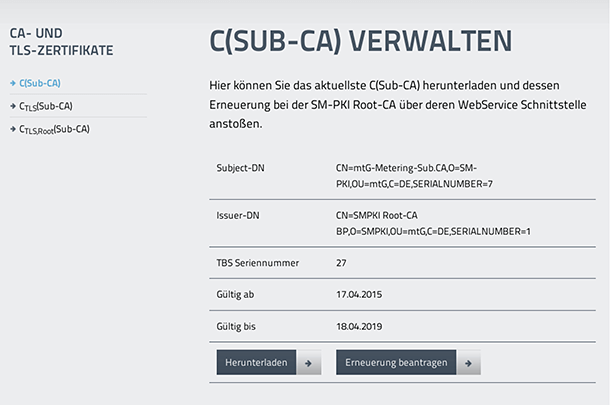Screen dimensions: 610x405
Task: Click the arrow icon beside Herunterladen
Action: 309,363
